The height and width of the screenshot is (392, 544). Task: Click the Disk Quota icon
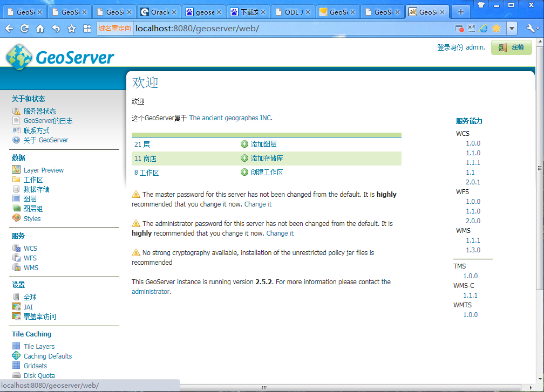(x=16, y=375)
